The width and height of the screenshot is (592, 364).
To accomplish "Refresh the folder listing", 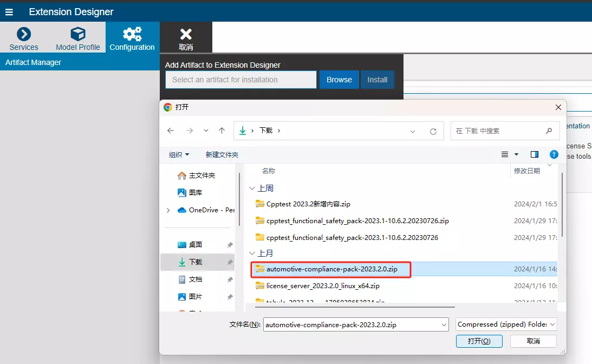I will (433, 131).
